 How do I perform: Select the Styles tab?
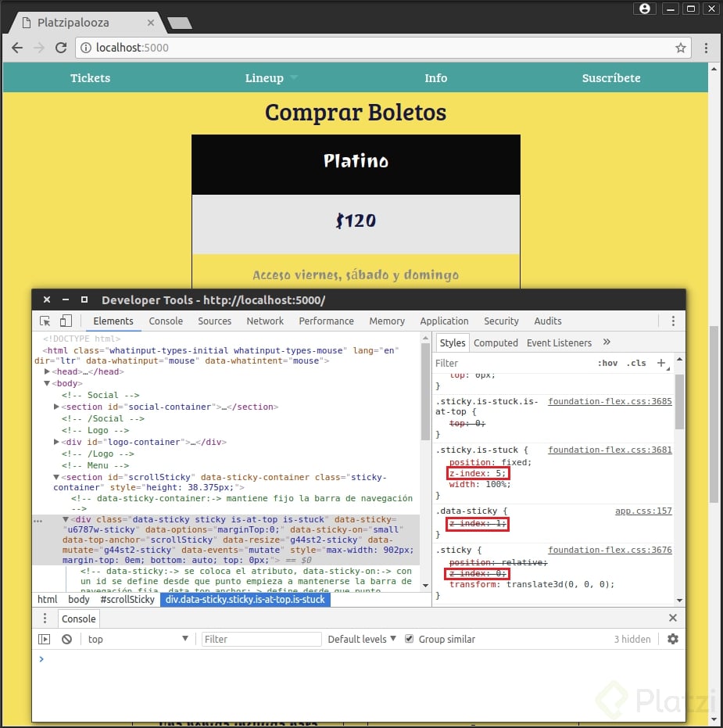pos(453,343)
